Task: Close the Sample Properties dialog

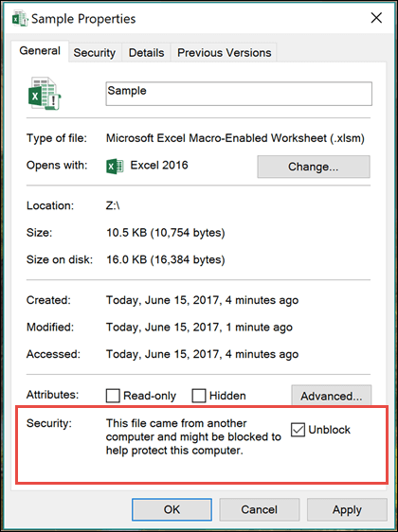Action: click(x=376, y=18)
